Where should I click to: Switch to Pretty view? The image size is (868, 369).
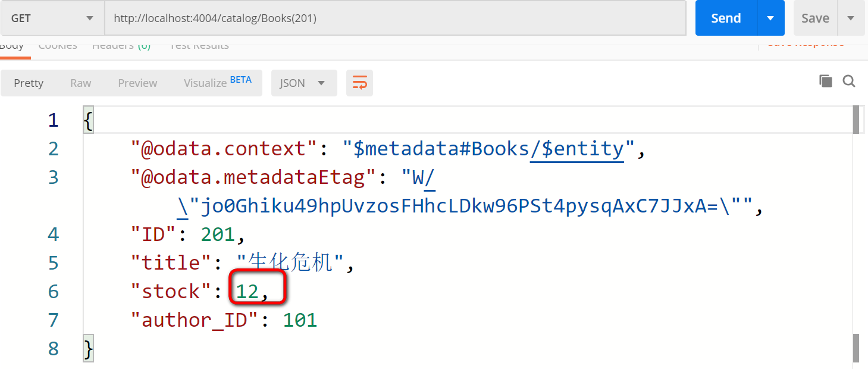coord(29,83)
